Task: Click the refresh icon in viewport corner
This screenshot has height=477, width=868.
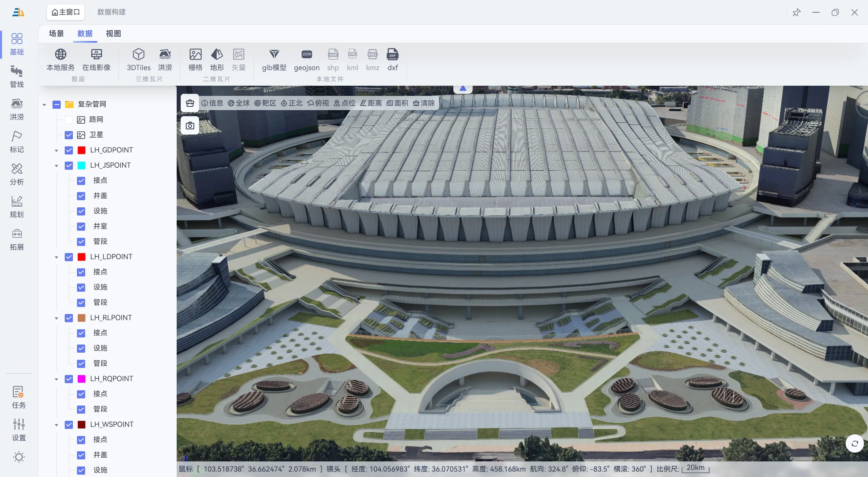Action: (854, 443)
